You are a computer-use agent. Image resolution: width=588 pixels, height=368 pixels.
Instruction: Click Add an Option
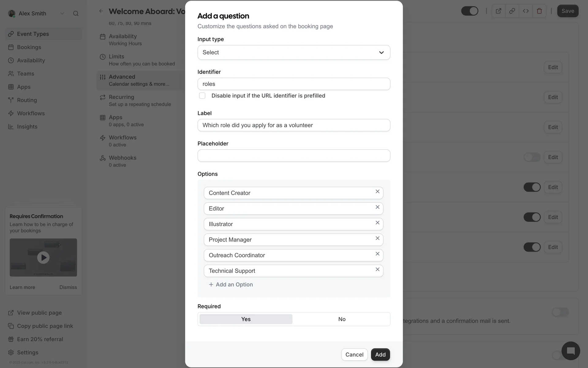coord(231,285)
